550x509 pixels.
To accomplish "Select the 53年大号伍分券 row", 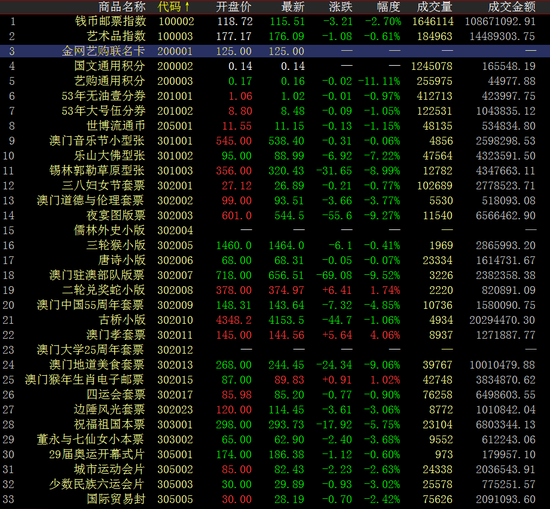I will point(275,111).
